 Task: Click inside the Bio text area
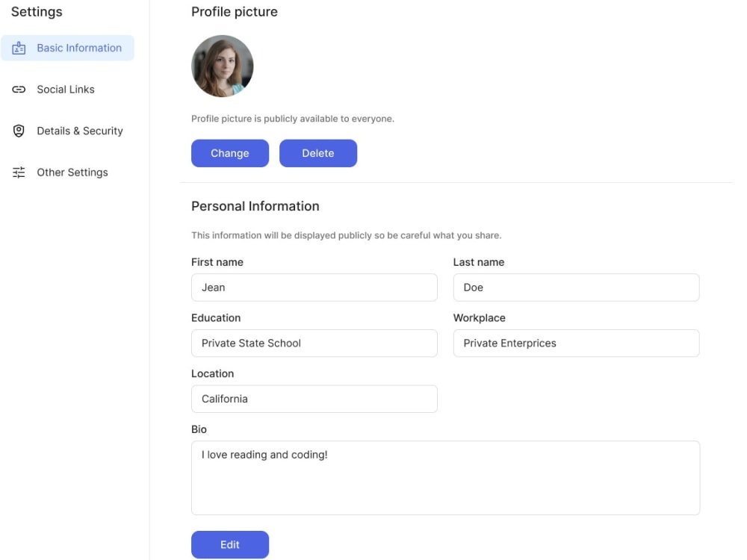[x=446, y=478]
